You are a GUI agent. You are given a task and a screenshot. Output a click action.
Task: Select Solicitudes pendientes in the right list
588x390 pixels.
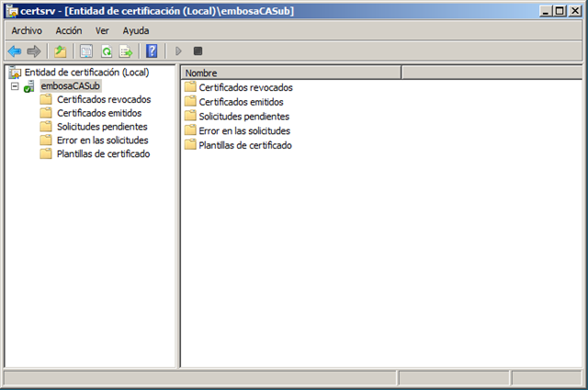click(243, 117)
